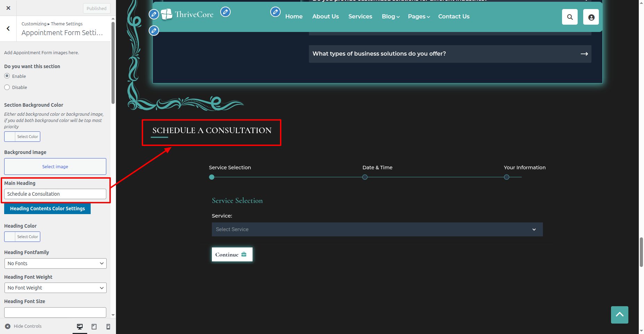This screenshot has width=644, height=334.
Task: Open the Blog menu in navigation
Action: 390,17
